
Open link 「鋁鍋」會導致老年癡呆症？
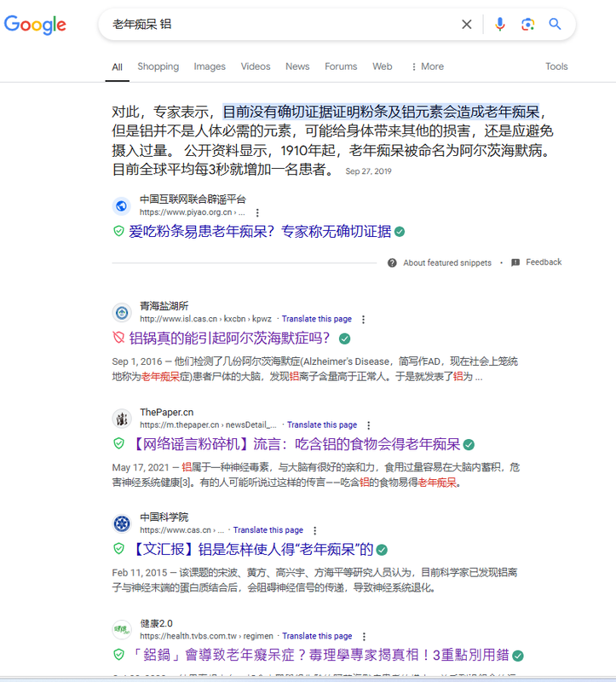pyautogui.click(x=320, y=655)
